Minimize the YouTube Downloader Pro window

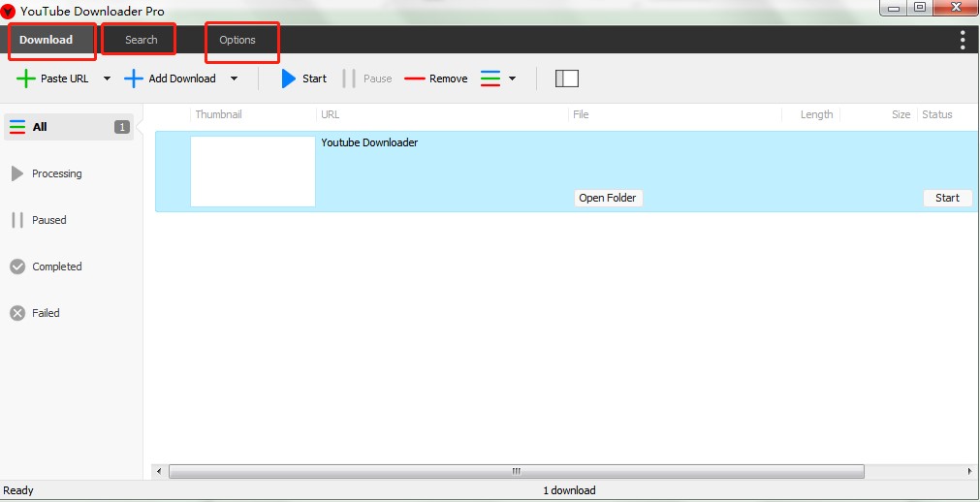[893, 8]
